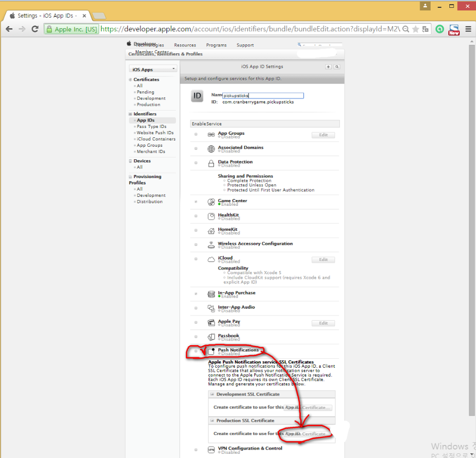Click the HomeKit house icon
476x458 pixels.
click(211, 231)
